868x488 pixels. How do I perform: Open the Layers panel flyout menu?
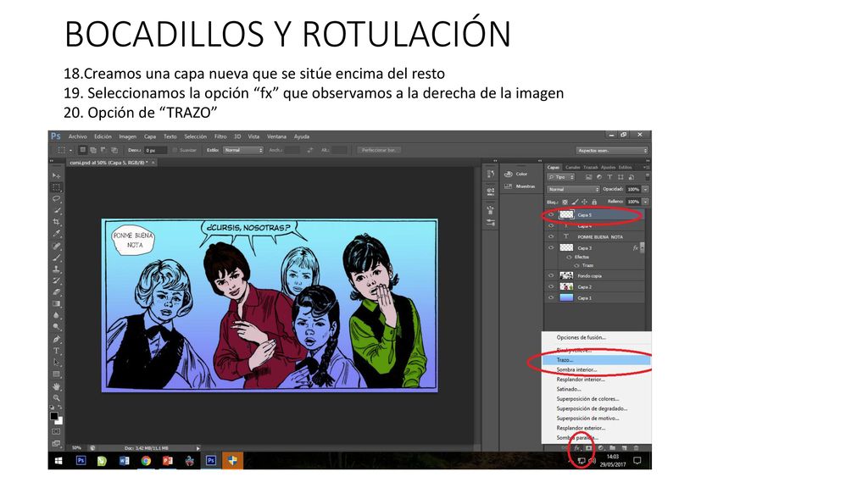tap(646, 167)
